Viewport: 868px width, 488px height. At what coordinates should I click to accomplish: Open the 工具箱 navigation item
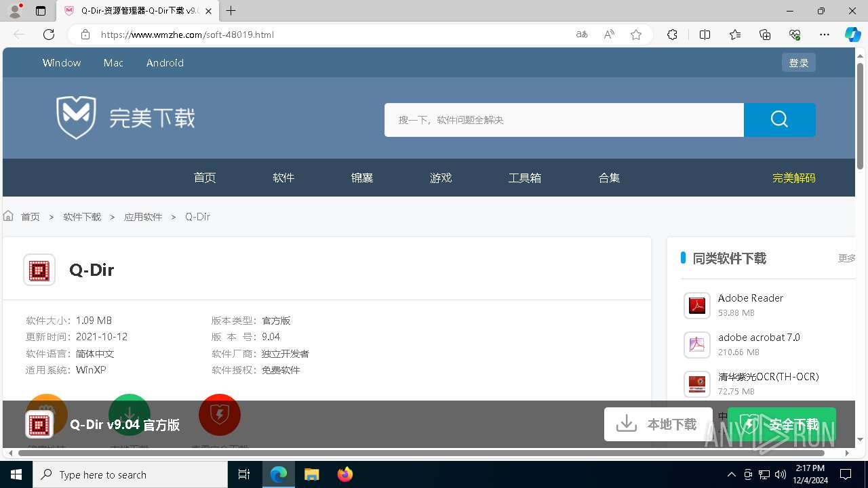click(x=525, y=178)
